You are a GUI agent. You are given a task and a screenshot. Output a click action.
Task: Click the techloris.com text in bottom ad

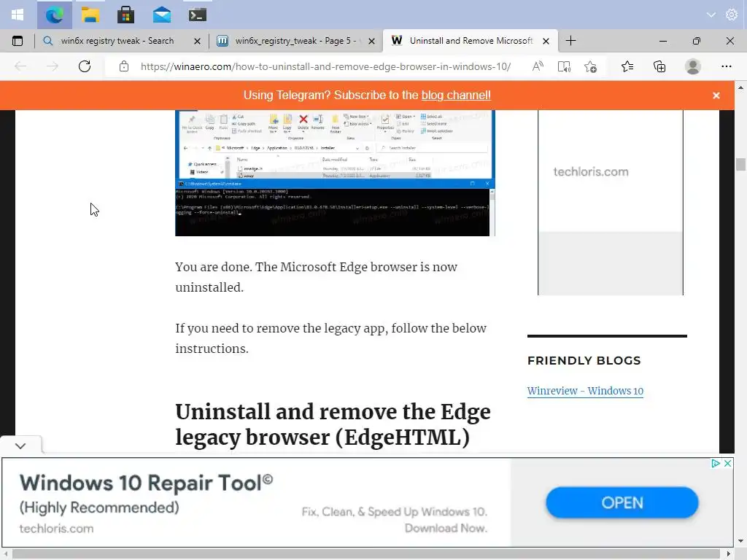pyautogui.click(x=56, y=529)
